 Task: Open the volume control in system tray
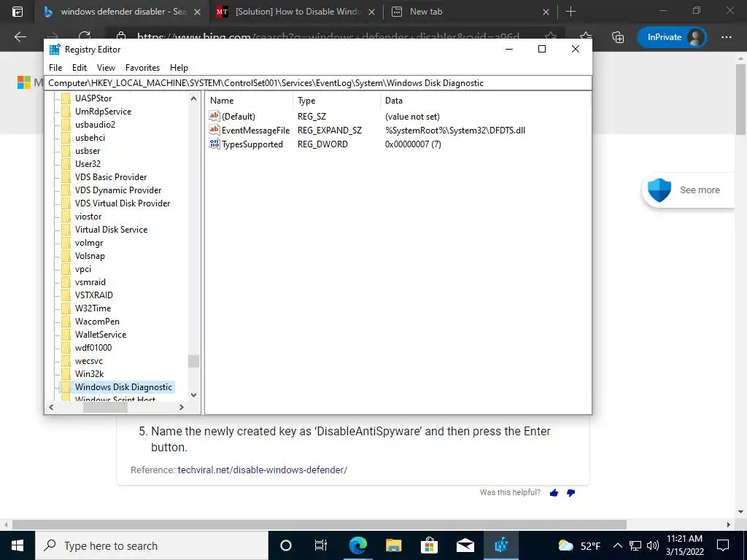pos(653,545)
